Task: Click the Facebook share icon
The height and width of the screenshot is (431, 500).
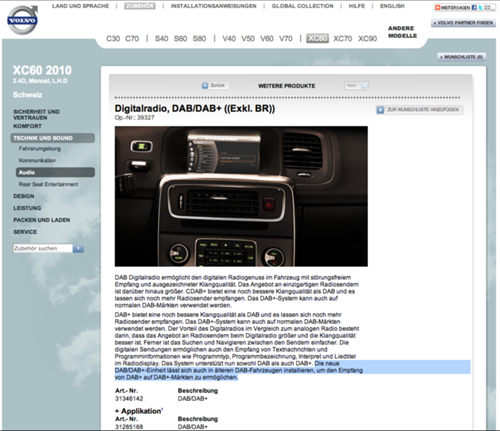Action: (474, 7)
